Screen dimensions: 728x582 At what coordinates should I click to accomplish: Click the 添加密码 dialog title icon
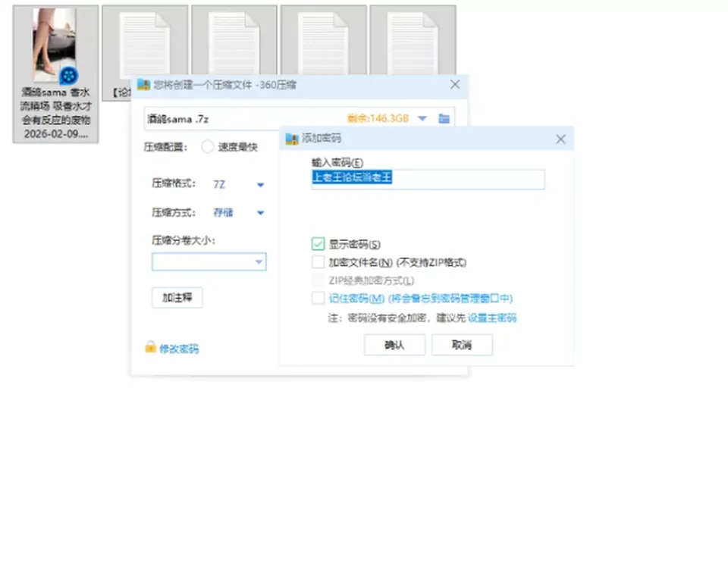[292, 139]
